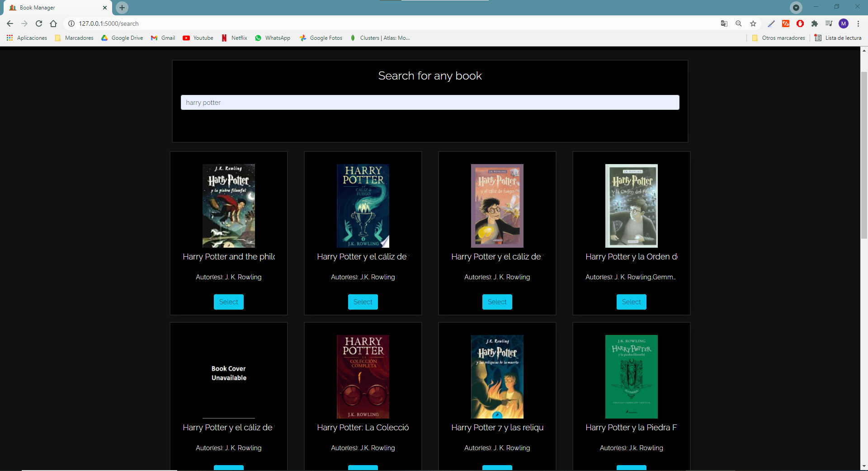
Task: Bookmark this page with the star
Action: (753, 24)
